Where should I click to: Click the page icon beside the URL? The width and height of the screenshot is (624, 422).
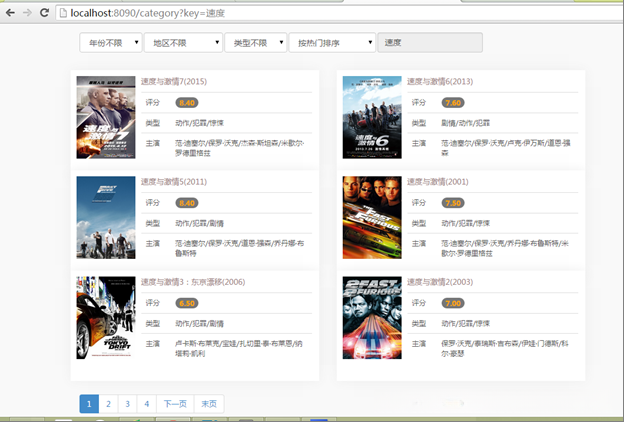click(62, 12)
